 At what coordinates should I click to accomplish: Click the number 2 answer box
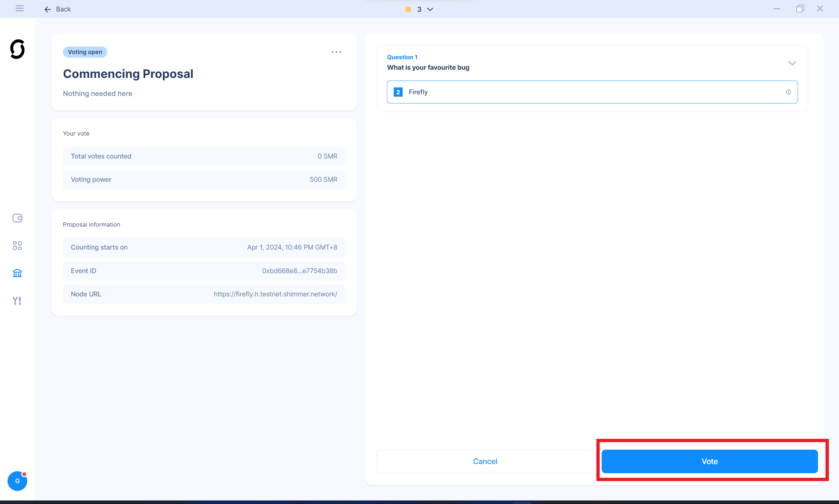[398, 92]
